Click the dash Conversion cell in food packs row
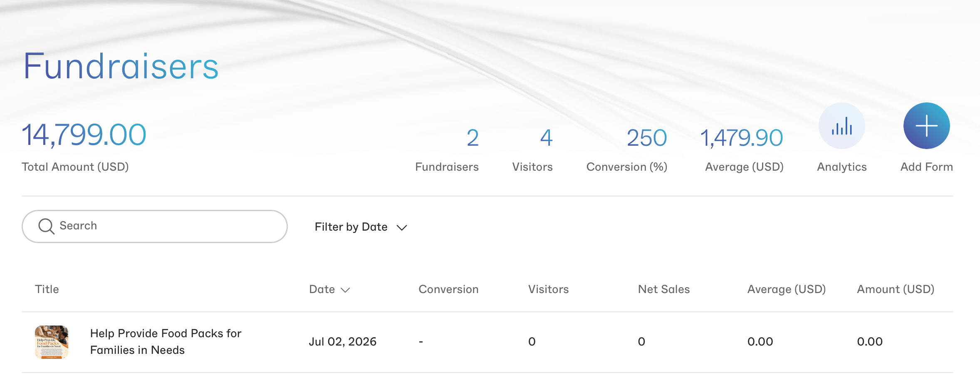This screenshot has width=980, height=383. coord(421,342)
